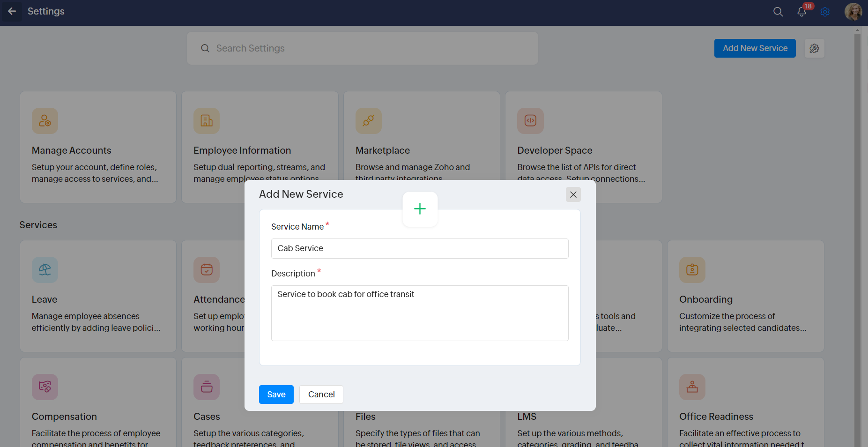Click the Leave service icon

pyautogui.click(x=45, y=270)
